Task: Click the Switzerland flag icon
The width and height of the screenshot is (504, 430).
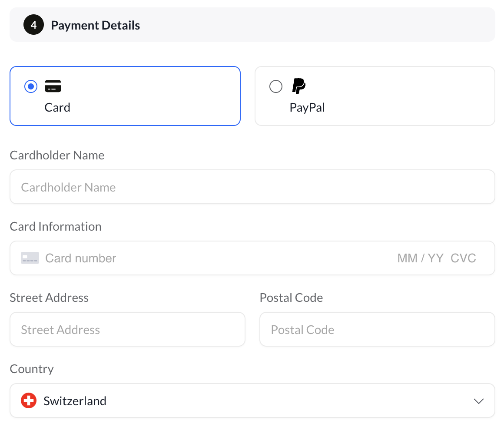Action: [29, 400]
